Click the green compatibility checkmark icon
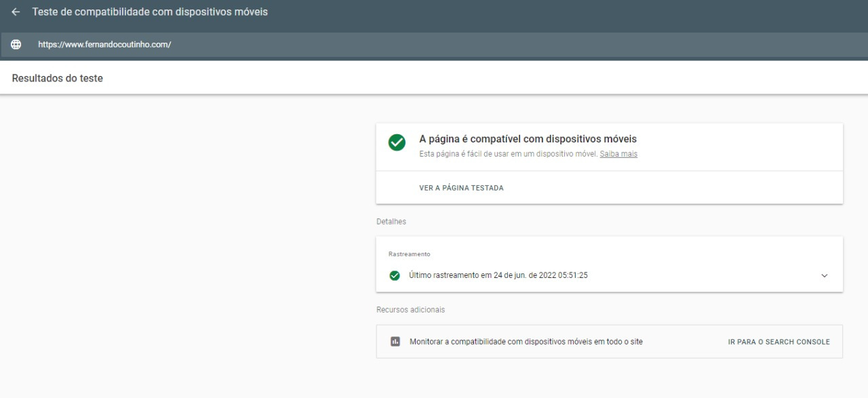The height and width of the screenshot is (398, 868). pos(396,142)
